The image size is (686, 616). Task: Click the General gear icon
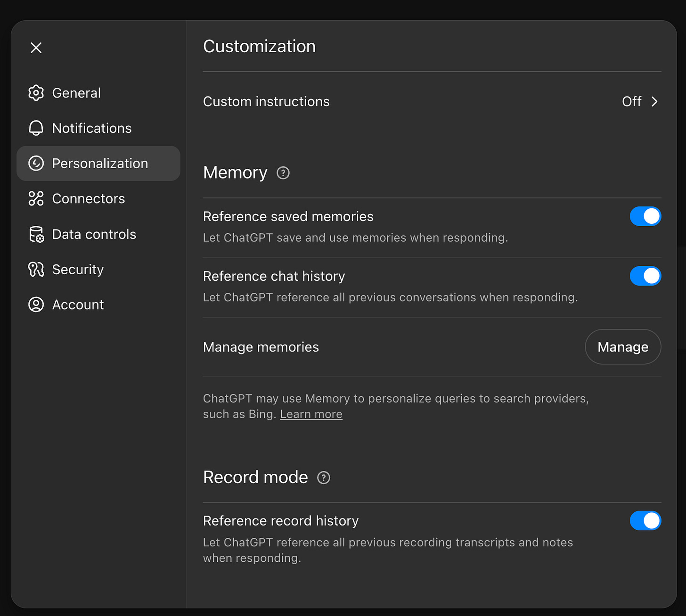coord(36,93)
